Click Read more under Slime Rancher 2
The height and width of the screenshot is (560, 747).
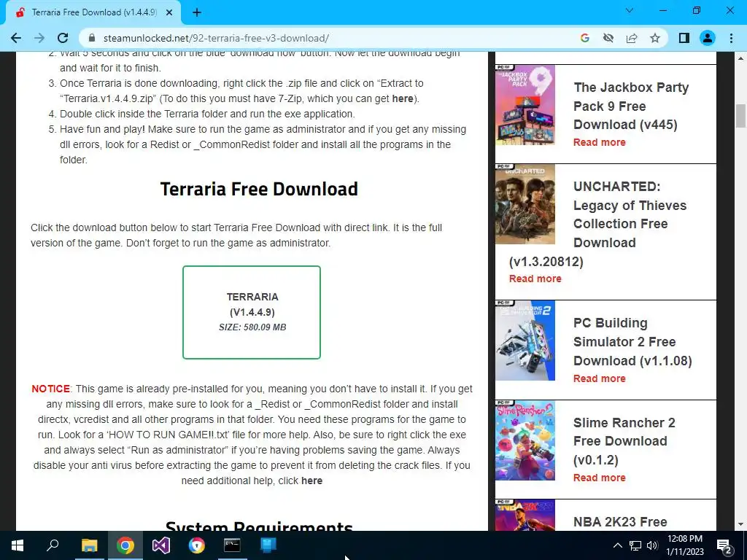[600, 478]
